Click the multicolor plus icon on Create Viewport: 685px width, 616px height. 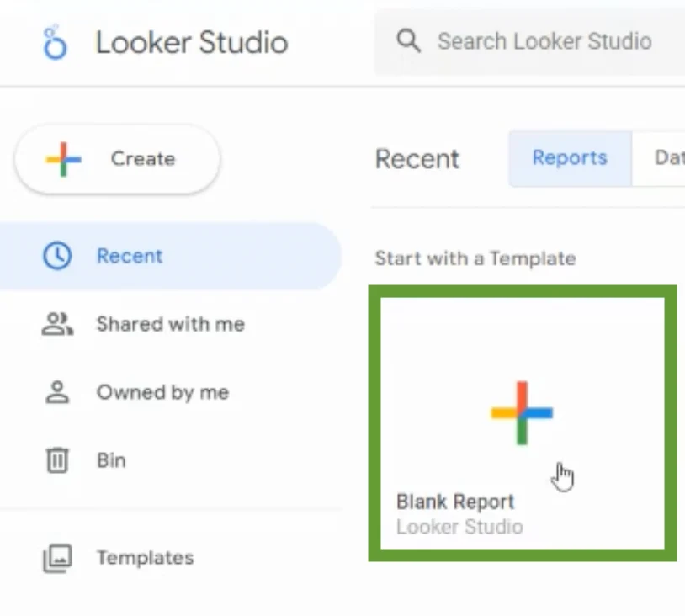[64, 159]
